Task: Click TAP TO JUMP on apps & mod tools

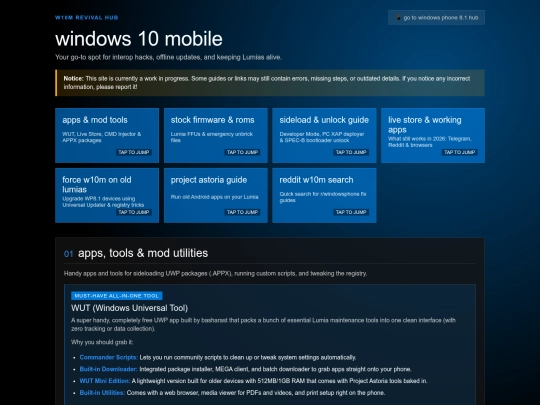Action: coord(134,152)
